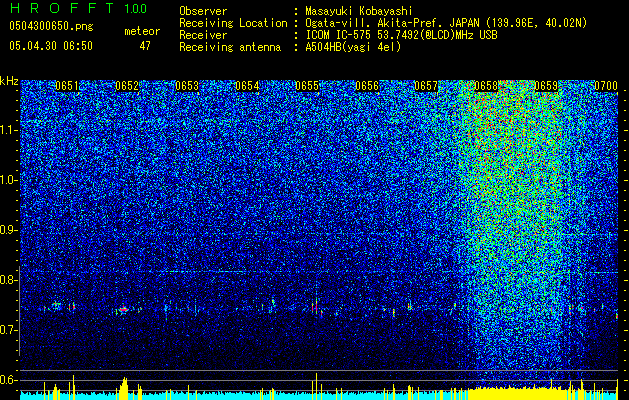
Task: Click the 0654 time marker
Action: coord(247,86)
